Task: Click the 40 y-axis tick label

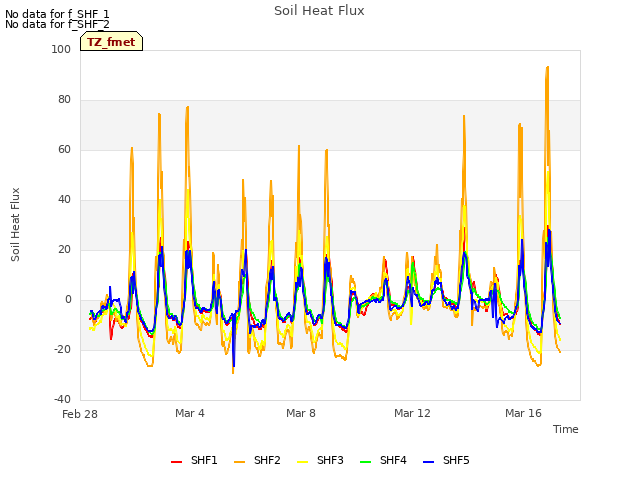Action: (64, 200)
